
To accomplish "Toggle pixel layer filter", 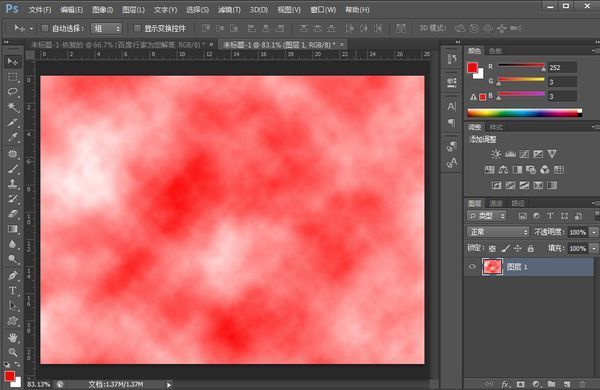I will 523,216.
